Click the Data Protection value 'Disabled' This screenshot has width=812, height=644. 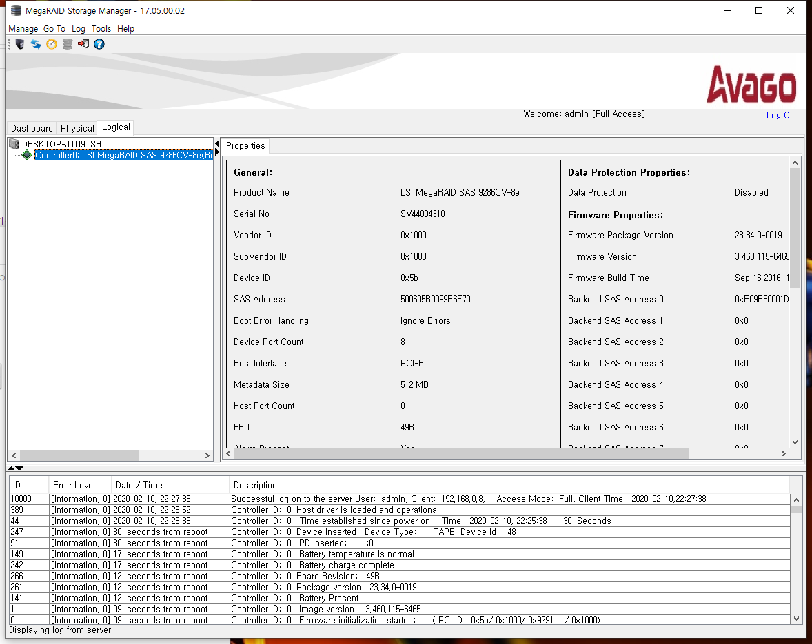pos(751,192)
